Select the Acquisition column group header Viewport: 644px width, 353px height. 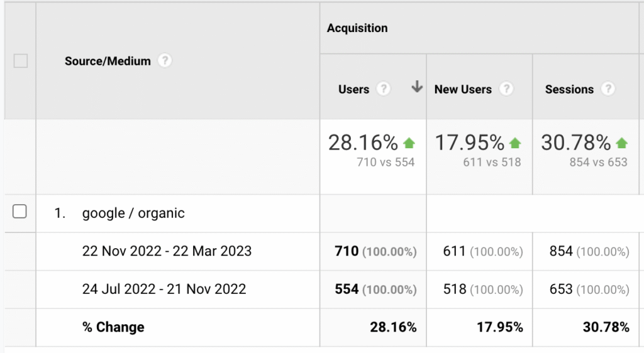pos(357,28)
